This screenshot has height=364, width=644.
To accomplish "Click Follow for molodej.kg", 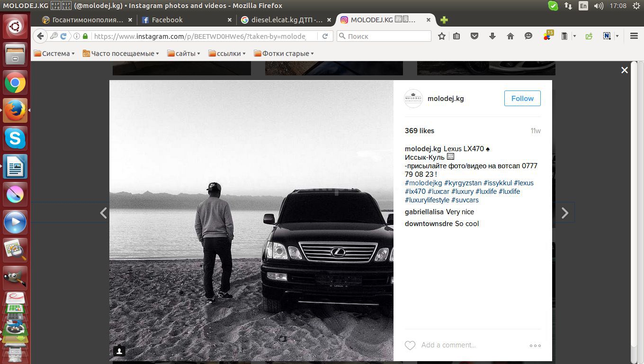I will pos(522,99).
